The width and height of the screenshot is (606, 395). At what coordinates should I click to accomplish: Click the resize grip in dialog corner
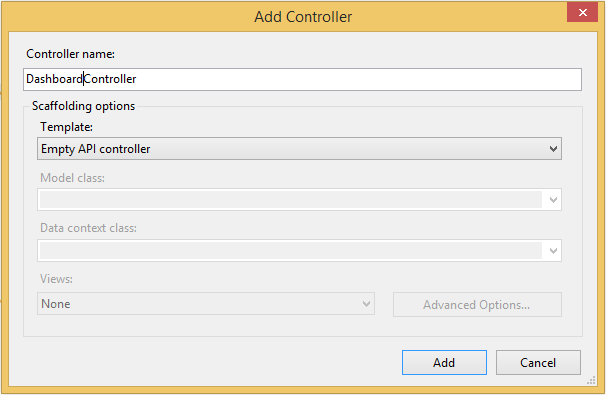(x=591, y=381)
